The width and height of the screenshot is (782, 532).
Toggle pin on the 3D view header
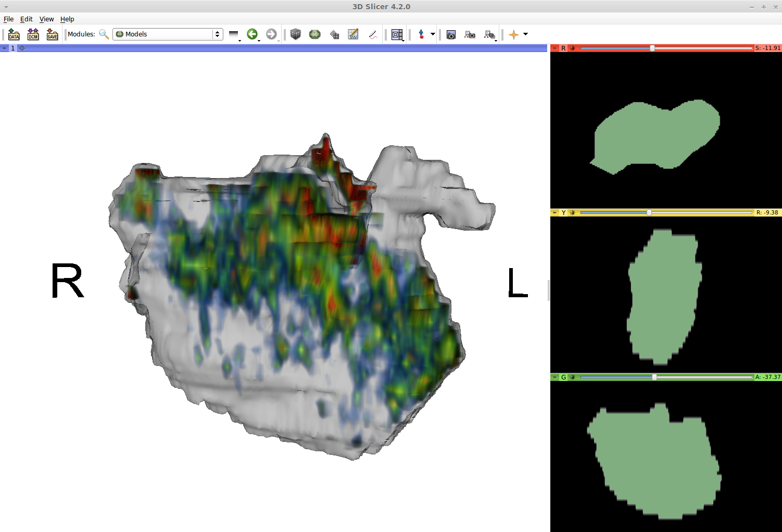click(x=5, y=48)
